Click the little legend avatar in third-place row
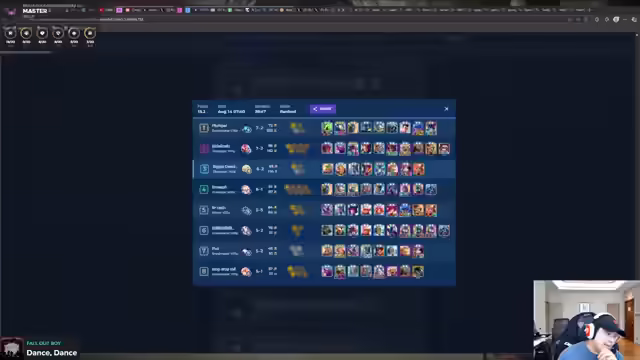 [x=247, y=169]
